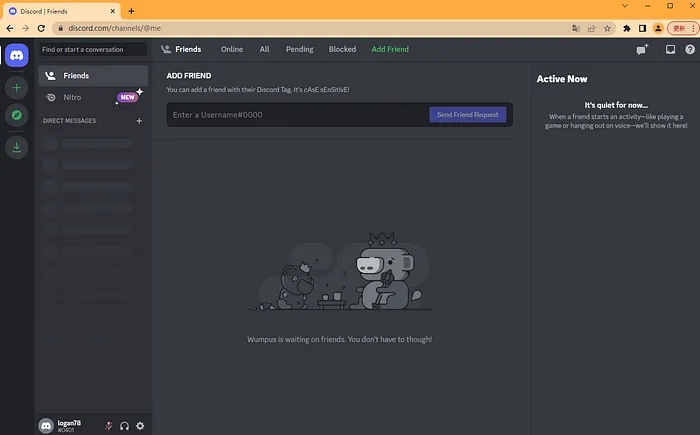Select the Blocked friends tab
The height and width of the screenshot is (435, 700).
342,49
